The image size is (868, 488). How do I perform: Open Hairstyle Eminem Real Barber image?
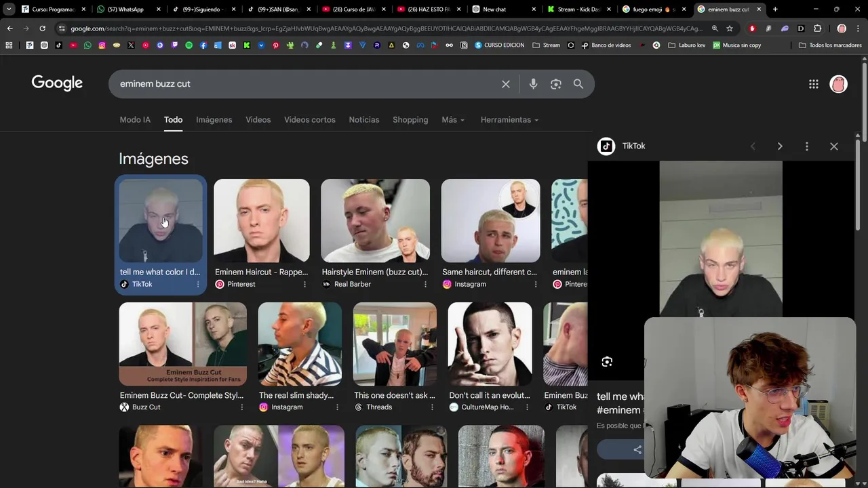click(375, 221)
